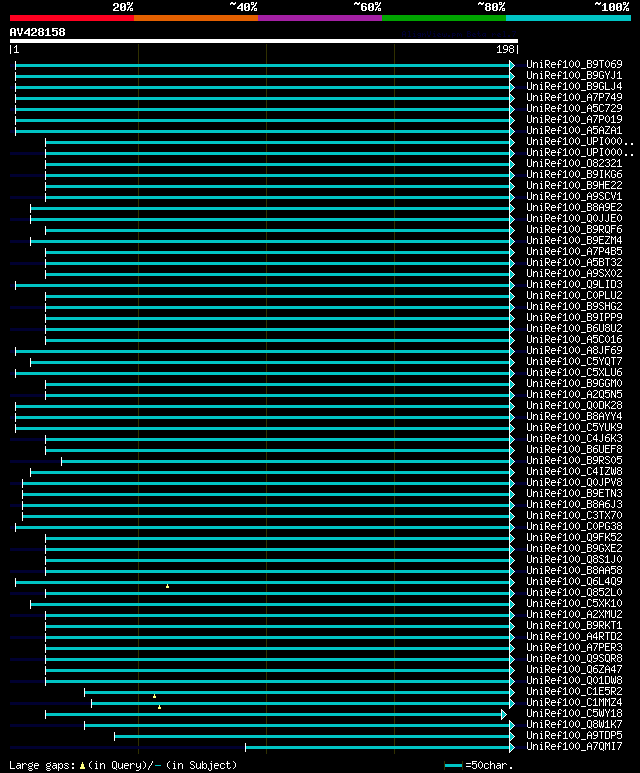Select the UniRef100_A4RTD2 label
This screenshot has height=773, width=640.
(574, 636)
